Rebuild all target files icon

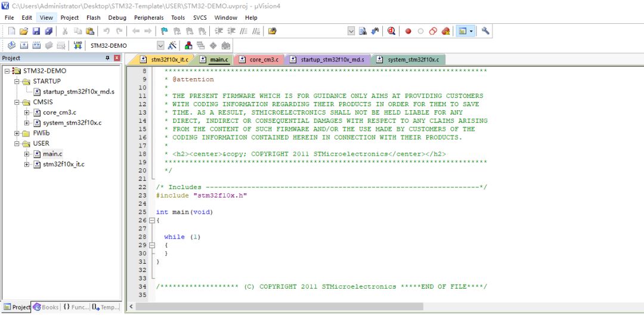click(x=36, y=45)
